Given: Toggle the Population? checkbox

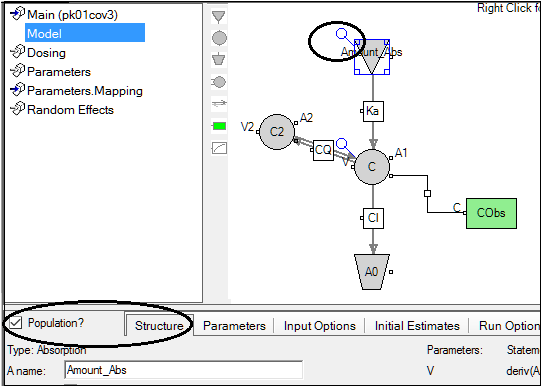Looking at the screenshot, I should point(16,323).
